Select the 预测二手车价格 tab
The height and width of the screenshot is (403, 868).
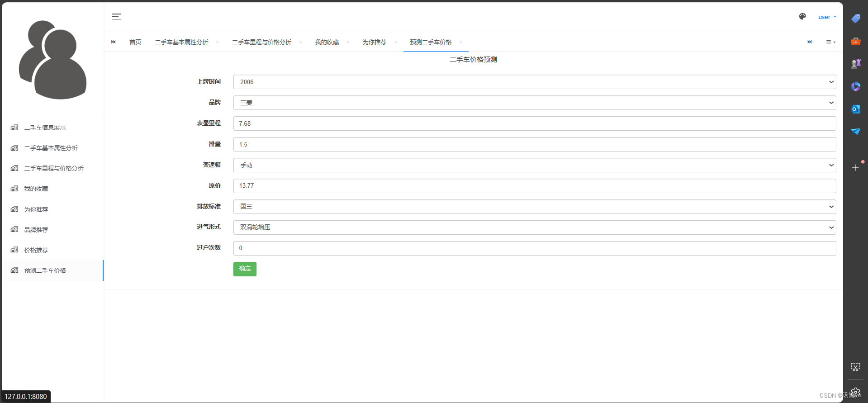(431, 42)
